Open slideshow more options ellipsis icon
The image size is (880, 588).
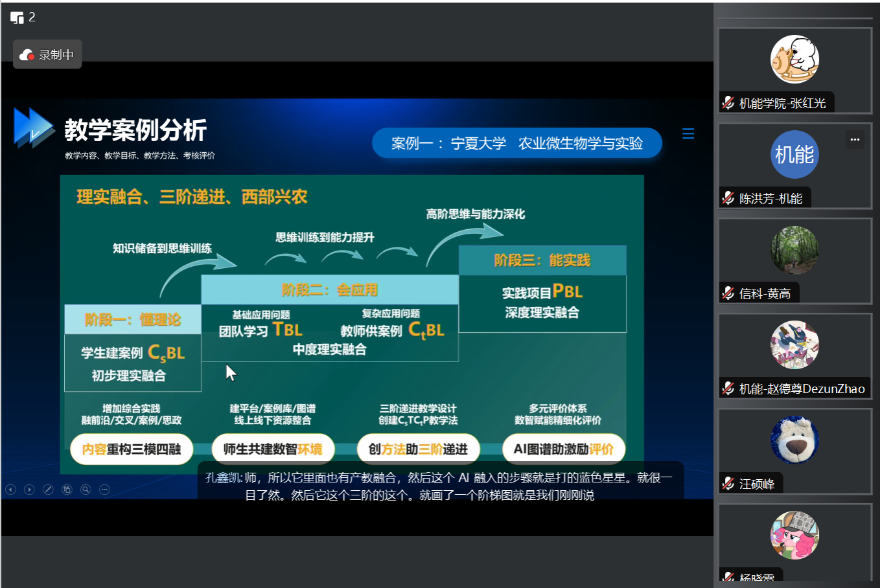(104, 490)
